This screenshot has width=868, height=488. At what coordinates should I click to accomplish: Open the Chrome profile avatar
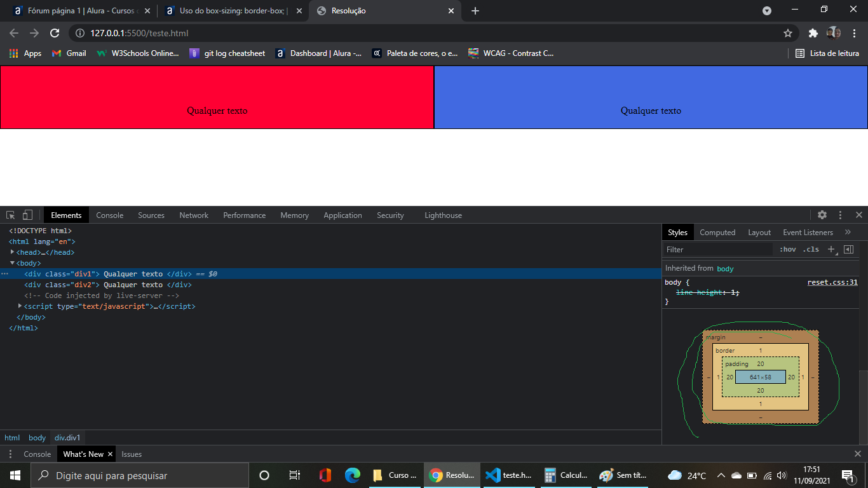(x=834, y=33)
